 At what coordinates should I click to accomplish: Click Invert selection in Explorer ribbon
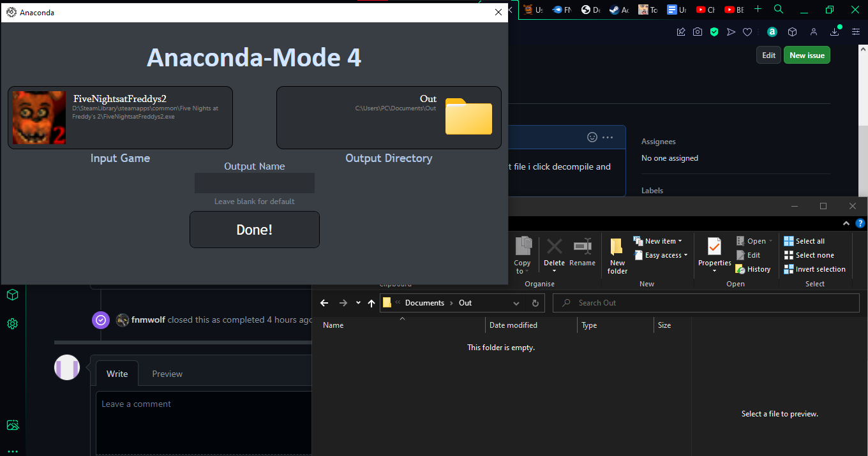coord(815,268)
